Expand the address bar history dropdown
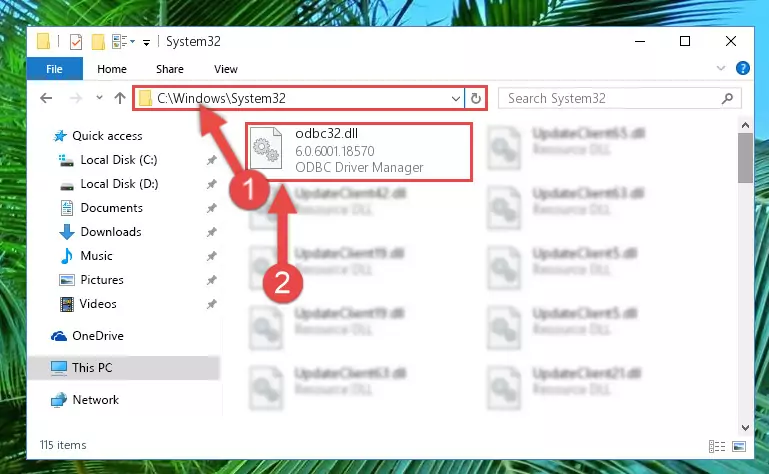The height and width of the screenshot is (474, 769). click(x=456, y=99)
